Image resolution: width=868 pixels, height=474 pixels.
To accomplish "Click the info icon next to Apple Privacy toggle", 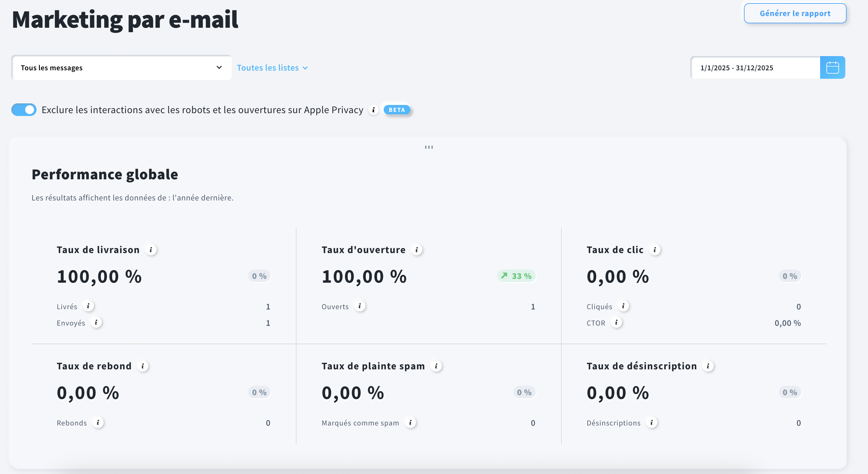I will click(x=373, y=110).
